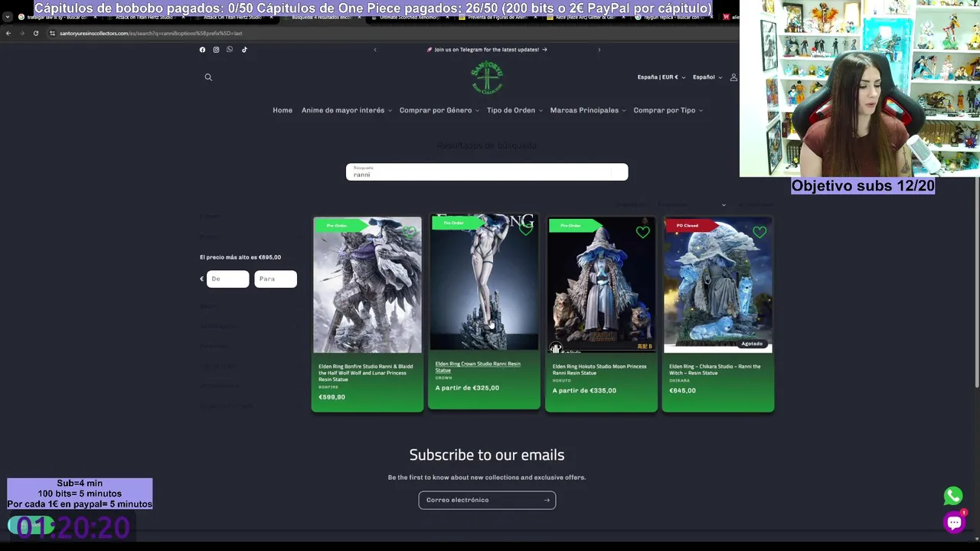The image size is (980, 551).
Task: Show next announcement with the right arrow
Action: click(599, 50)
